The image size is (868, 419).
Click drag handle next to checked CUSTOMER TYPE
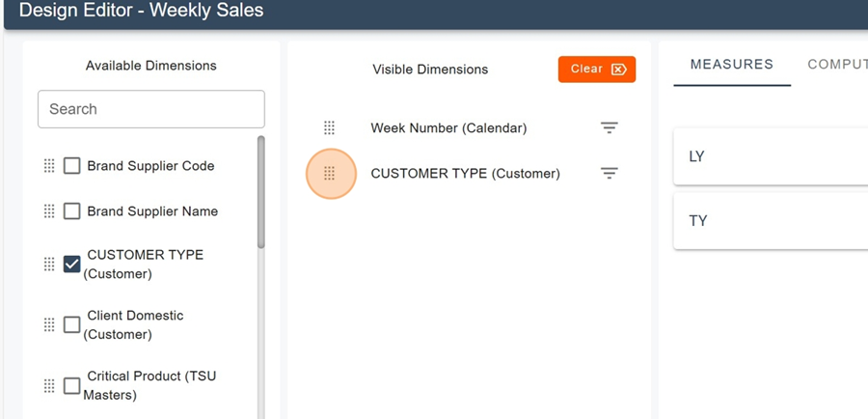pyautogui.click(x=49, y=265)
